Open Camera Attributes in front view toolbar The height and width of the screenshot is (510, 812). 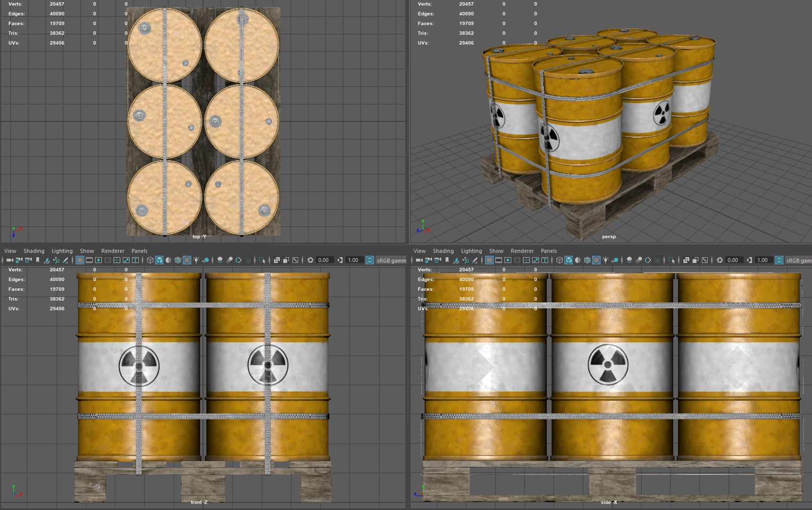pos(28,260)
